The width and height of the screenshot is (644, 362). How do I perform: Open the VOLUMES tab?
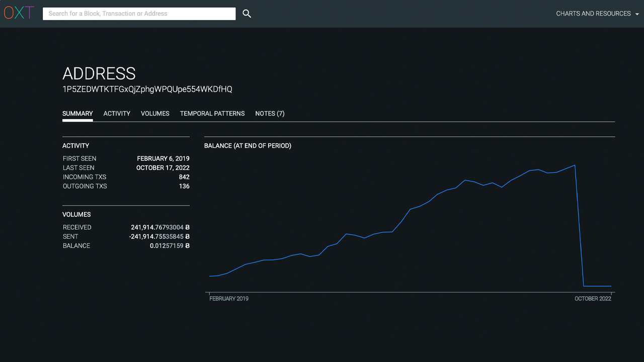coord(155,114)
